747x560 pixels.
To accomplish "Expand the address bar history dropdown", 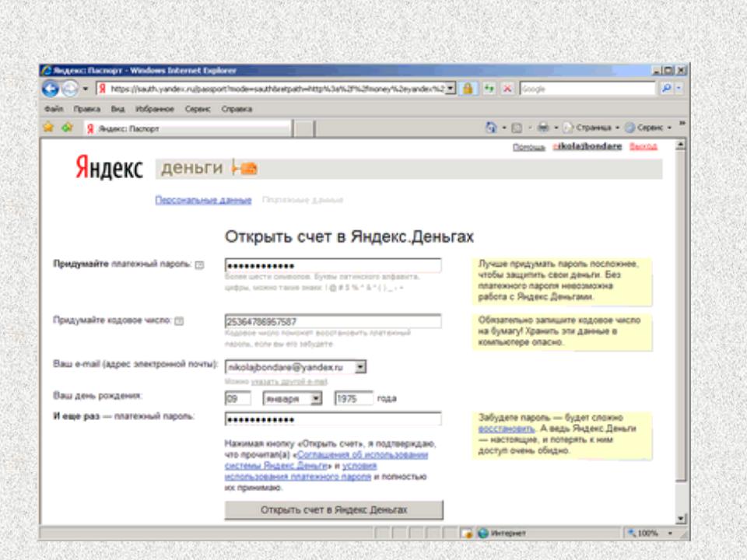I will pyautogui.click(x=451, y=89).
